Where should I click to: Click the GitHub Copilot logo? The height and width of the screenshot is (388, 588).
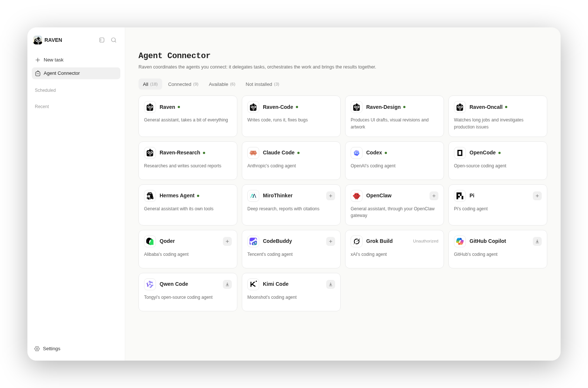click(x=460, y=241)
